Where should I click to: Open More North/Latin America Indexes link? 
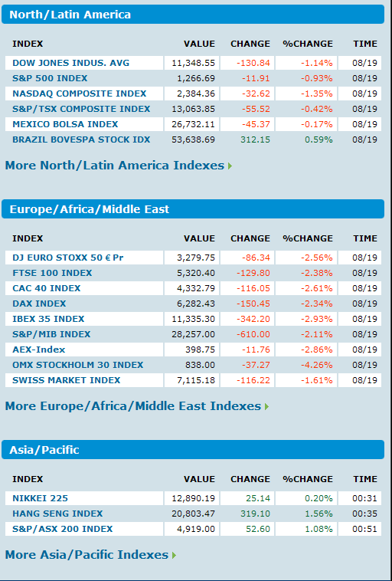(115, 166)
